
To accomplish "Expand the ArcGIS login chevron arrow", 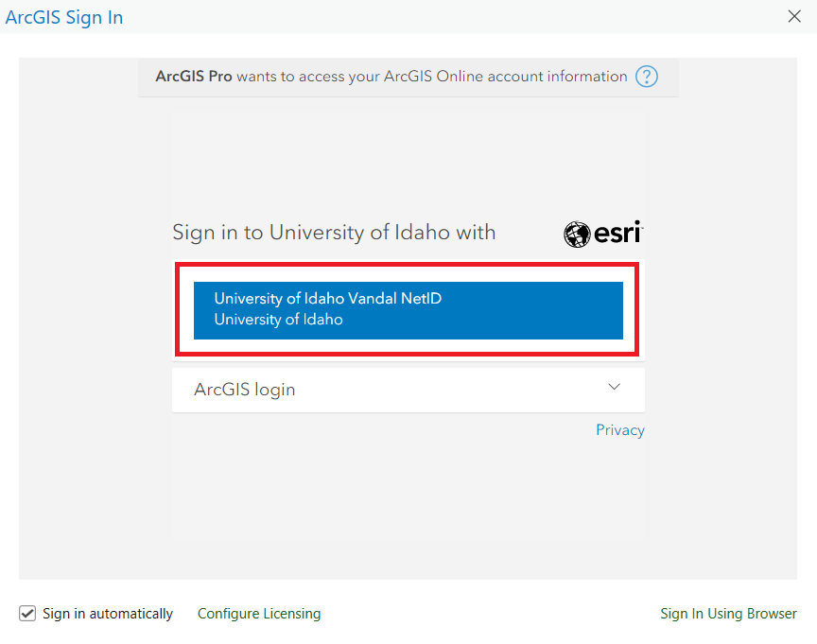I will (615, 387).
